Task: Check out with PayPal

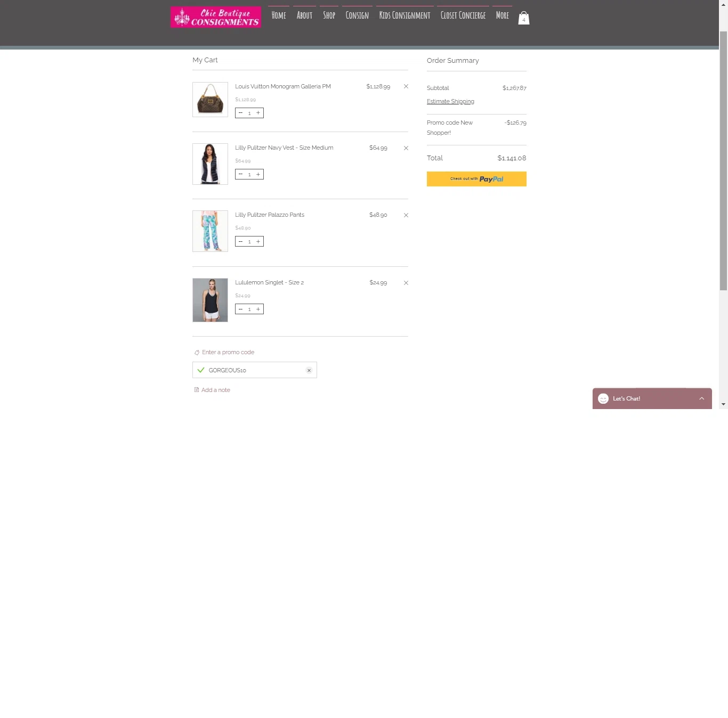Action: 476,179
